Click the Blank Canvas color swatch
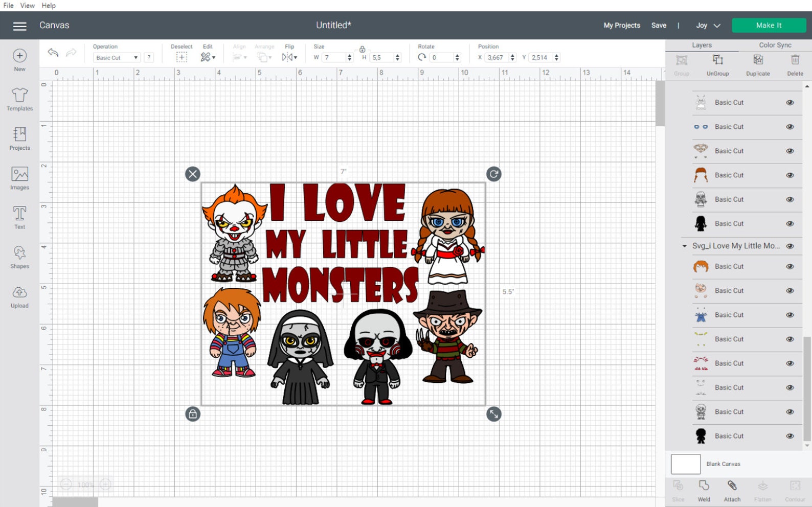 pos(686,464)
